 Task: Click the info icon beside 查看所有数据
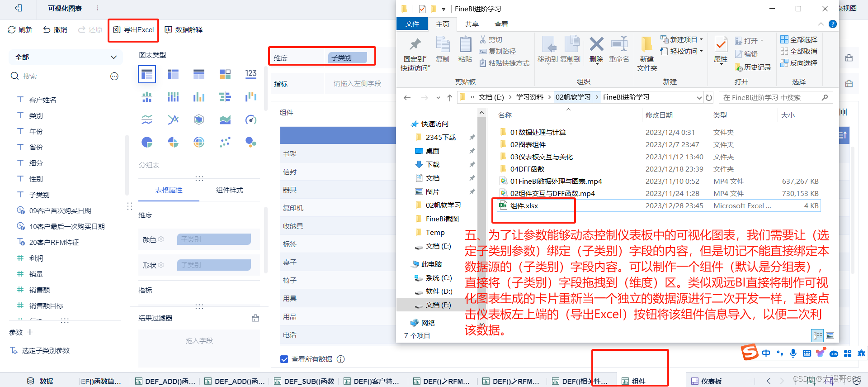[341, 359]
